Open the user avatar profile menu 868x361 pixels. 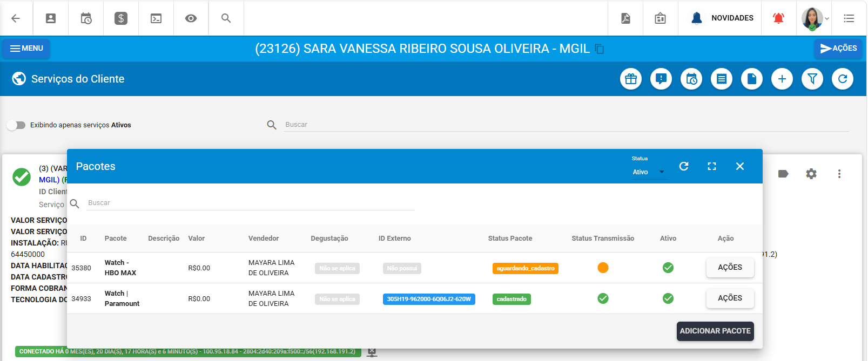tap(815, 18)
